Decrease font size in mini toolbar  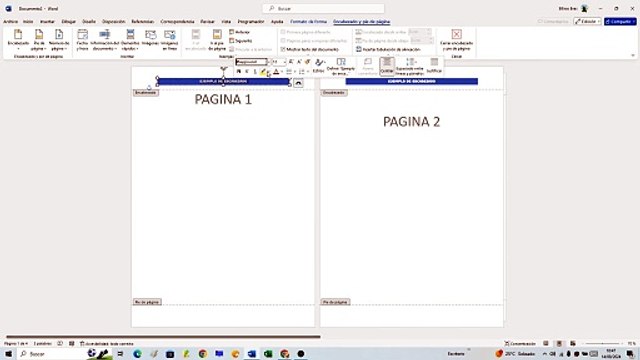[299, 62]
